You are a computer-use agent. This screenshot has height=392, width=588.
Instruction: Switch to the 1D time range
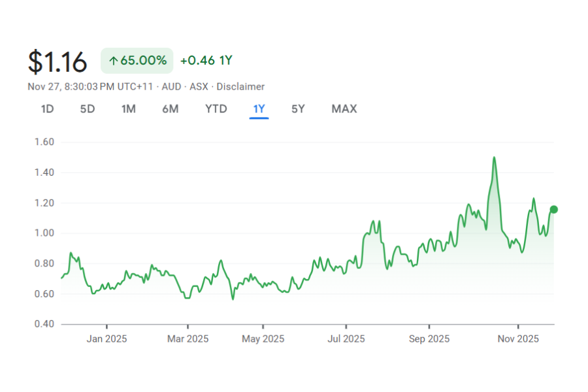47,109
